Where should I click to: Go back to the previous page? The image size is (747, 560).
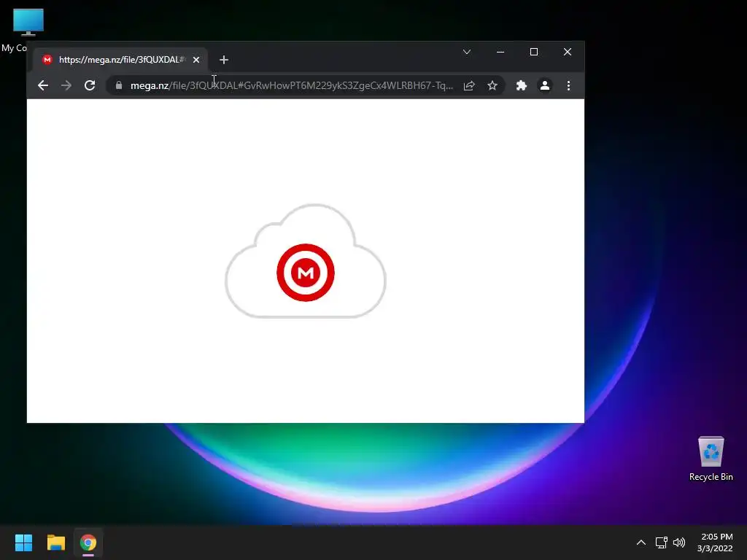pyautogui.click(x=43, y=86)
